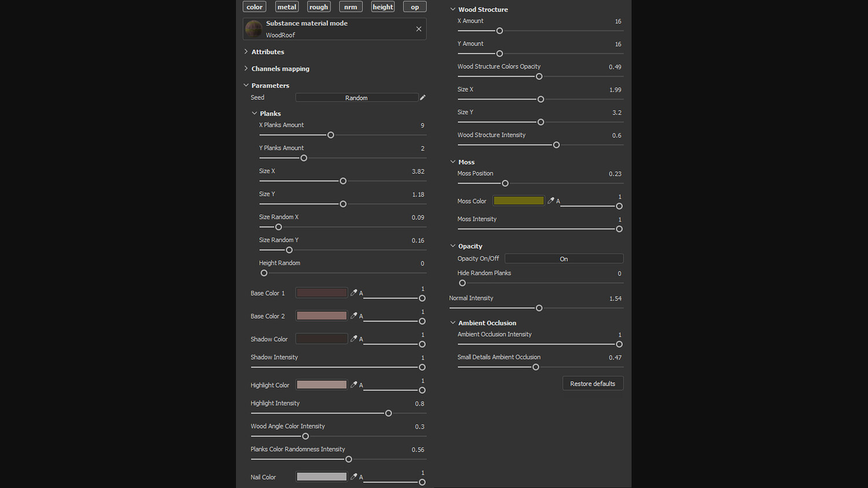The width and height of the screenshot is (868, 488).
Task: Collapse the Planks subsection
Action: 255,113
